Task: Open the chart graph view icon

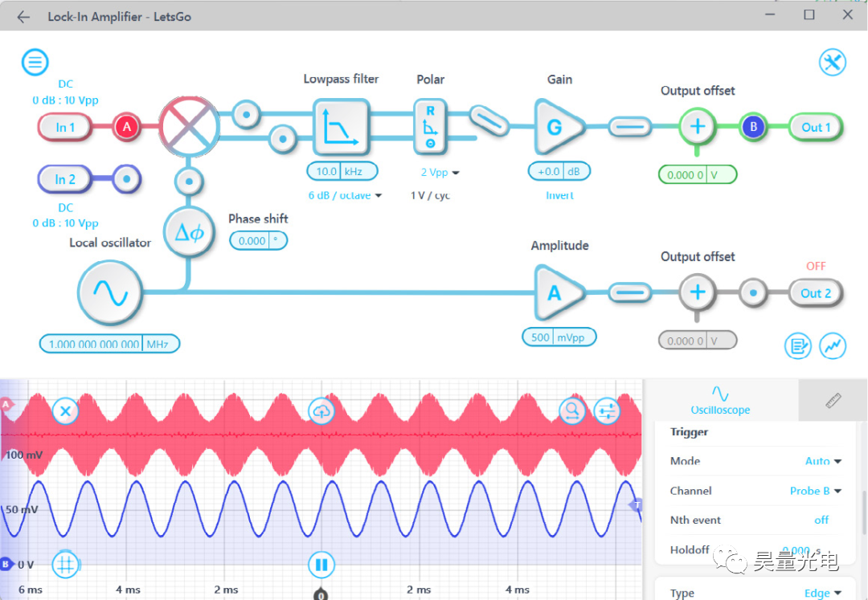Action: click(833, 346)
